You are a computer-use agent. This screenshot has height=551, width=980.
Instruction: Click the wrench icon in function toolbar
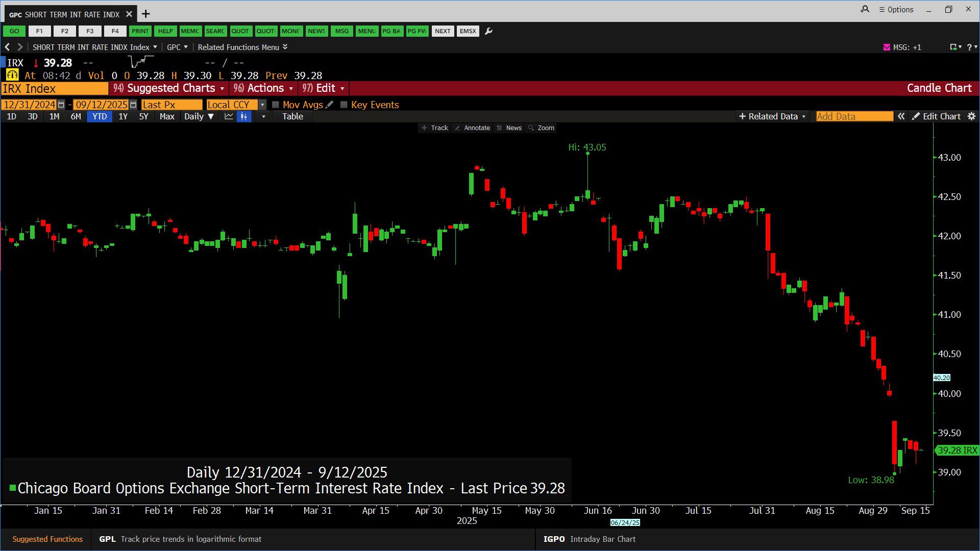click(x=488, y=31)
